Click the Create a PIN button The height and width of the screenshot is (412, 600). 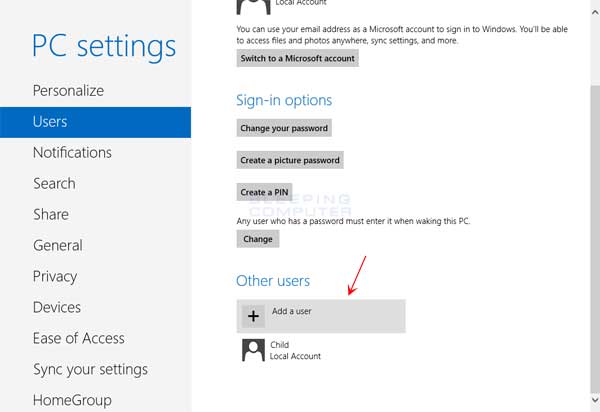264,192
